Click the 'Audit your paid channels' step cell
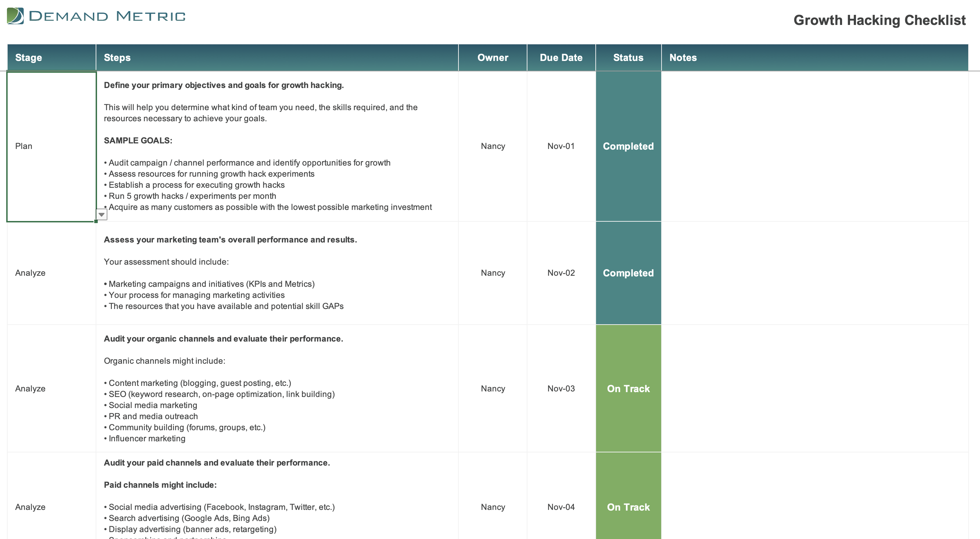Viewport: 980px width, 539px height. [x=277, y=496]
